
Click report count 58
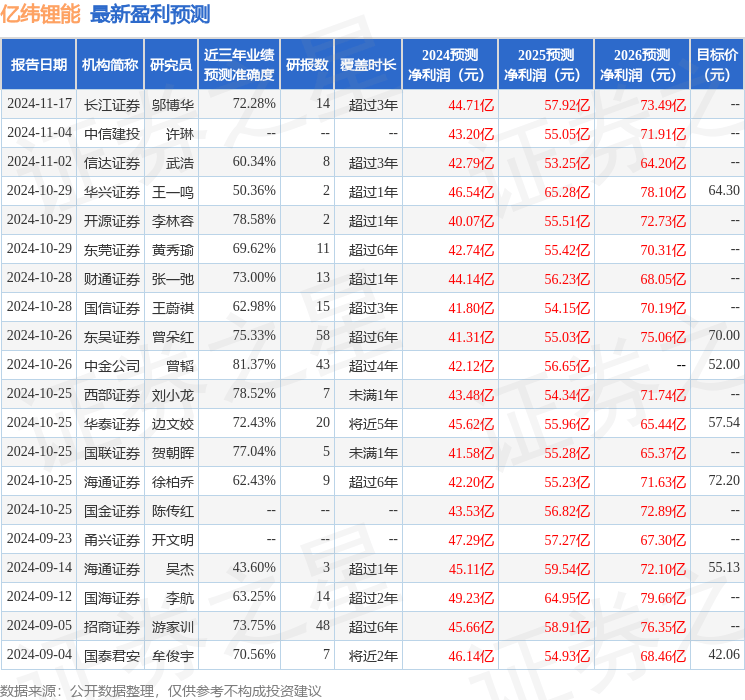[323, 336]
